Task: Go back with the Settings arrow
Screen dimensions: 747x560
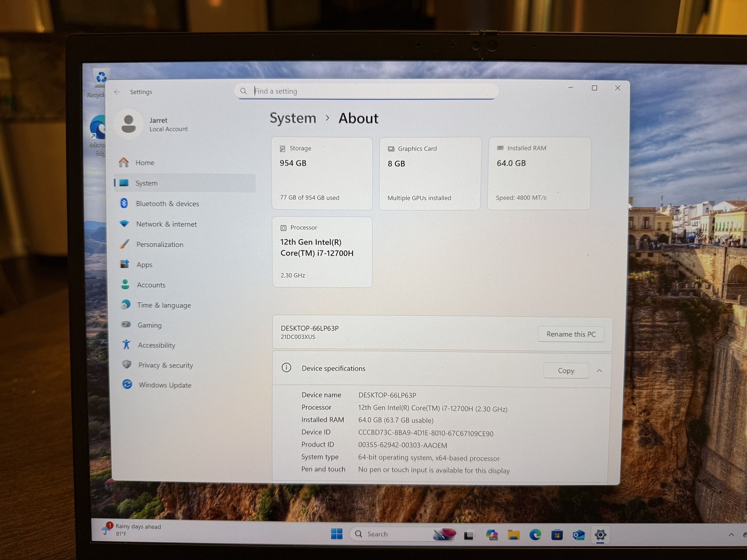Action: [x=117, y=92]
